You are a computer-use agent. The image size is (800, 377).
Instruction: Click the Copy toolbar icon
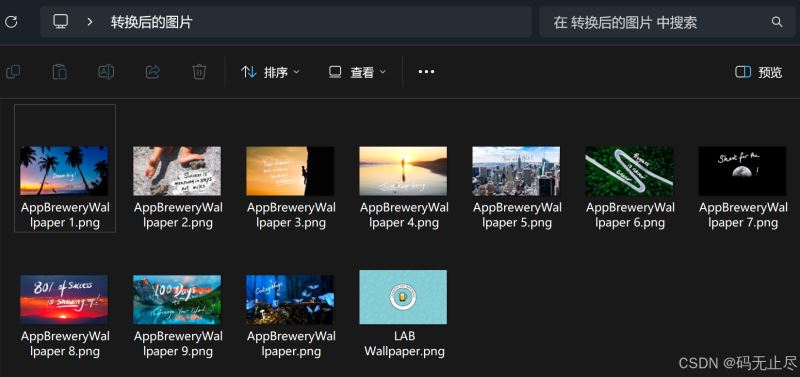13,72
